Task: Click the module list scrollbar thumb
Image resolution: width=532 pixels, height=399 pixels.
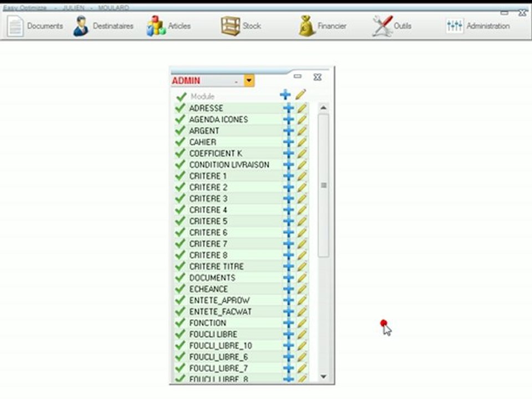Action: click(324, 185)
